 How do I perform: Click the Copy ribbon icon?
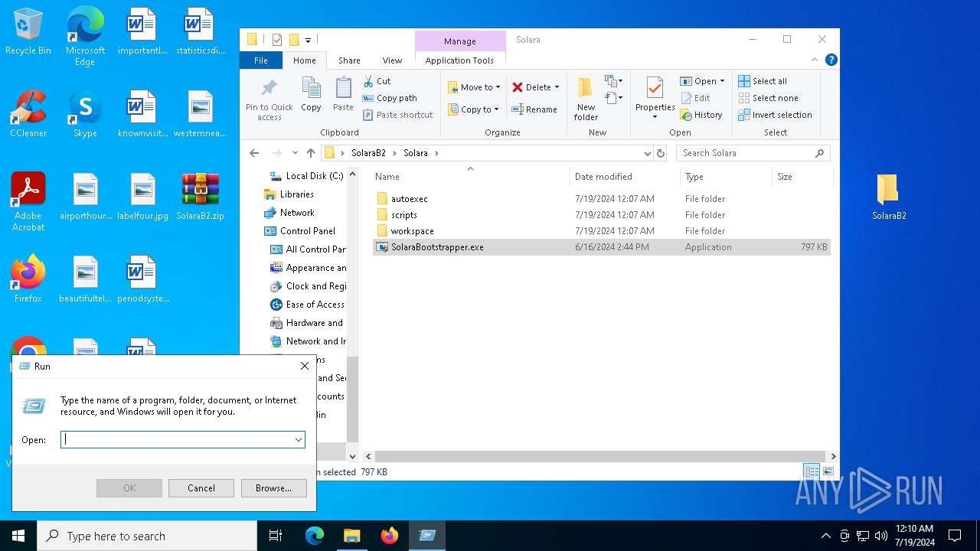(311, 95)
